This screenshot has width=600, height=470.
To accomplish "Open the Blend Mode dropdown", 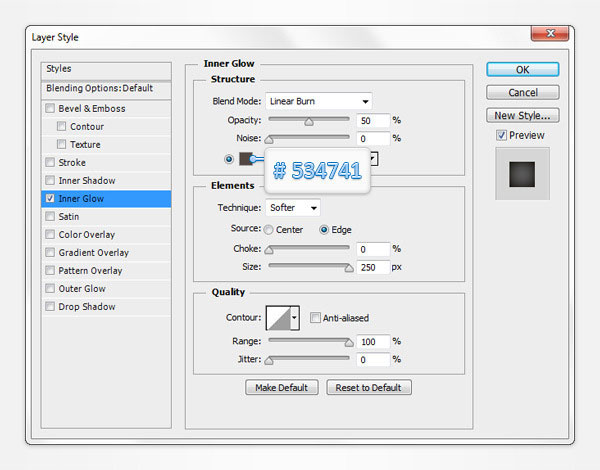I will click(x=318, y=101).
